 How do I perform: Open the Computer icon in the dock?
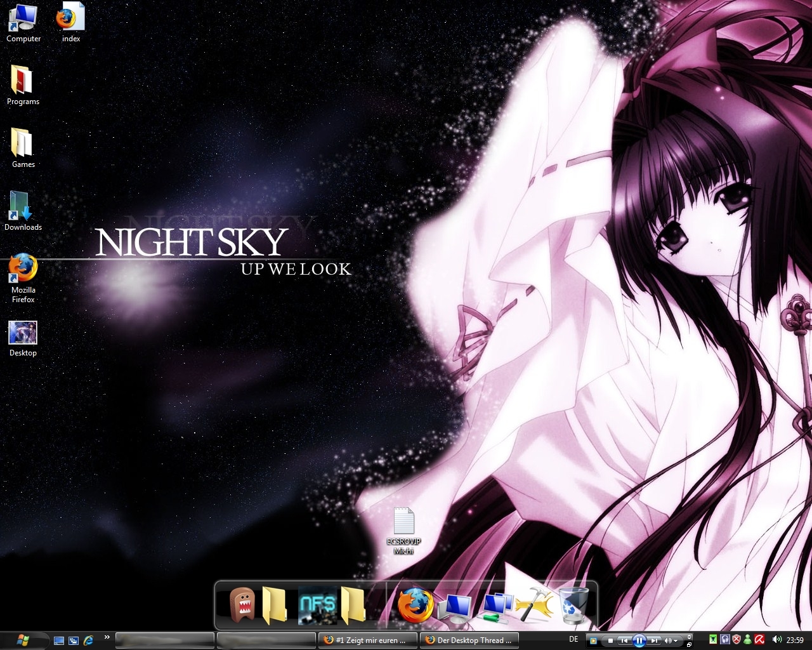456,608
